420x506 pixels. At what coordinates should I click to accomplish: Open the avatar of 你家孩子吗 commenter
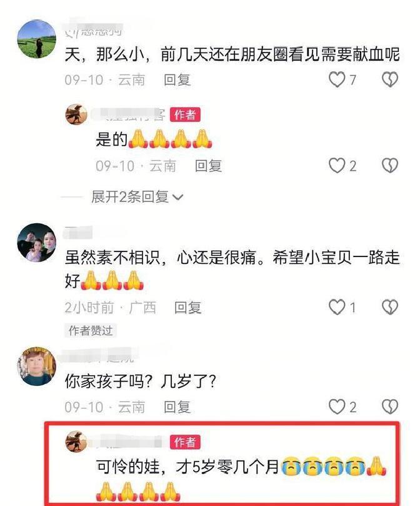[36, 367]
